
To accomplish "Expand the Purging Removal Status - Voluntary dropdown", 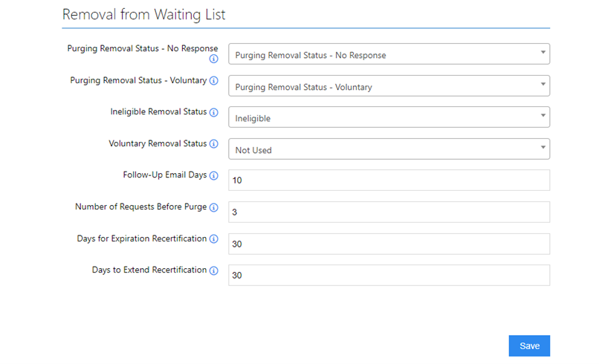I will [x=389, y=86].
